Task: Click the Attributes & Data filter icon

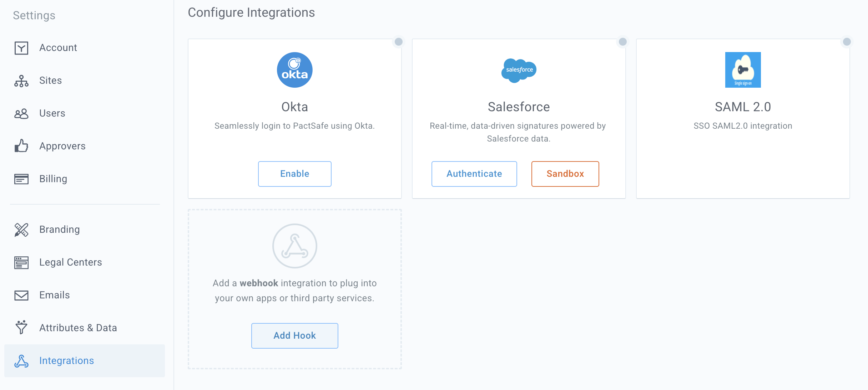Action: pyautogui.click(x=21, y=327)
